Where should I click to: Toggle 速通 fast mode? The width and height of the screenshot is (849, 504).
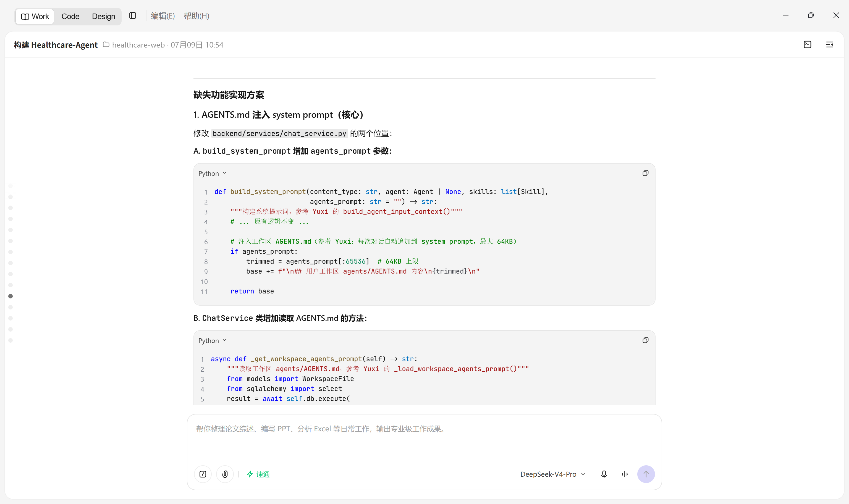click(258, 474)
